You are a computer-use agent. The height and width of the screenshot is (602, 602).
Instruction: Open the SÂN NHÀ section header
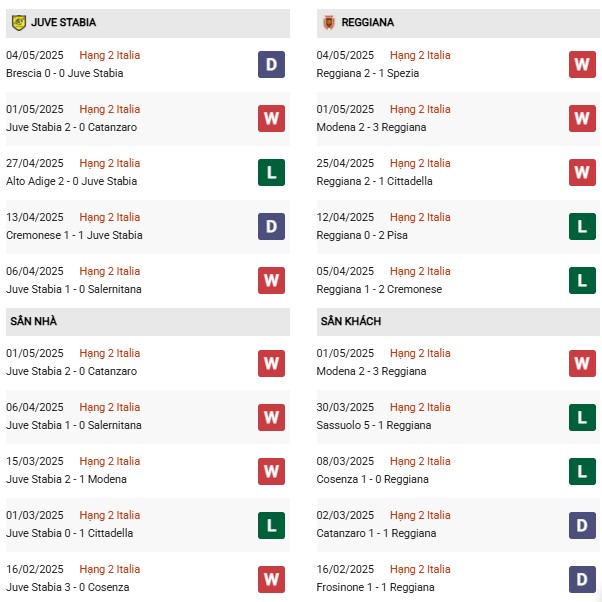tap(148, 322)
